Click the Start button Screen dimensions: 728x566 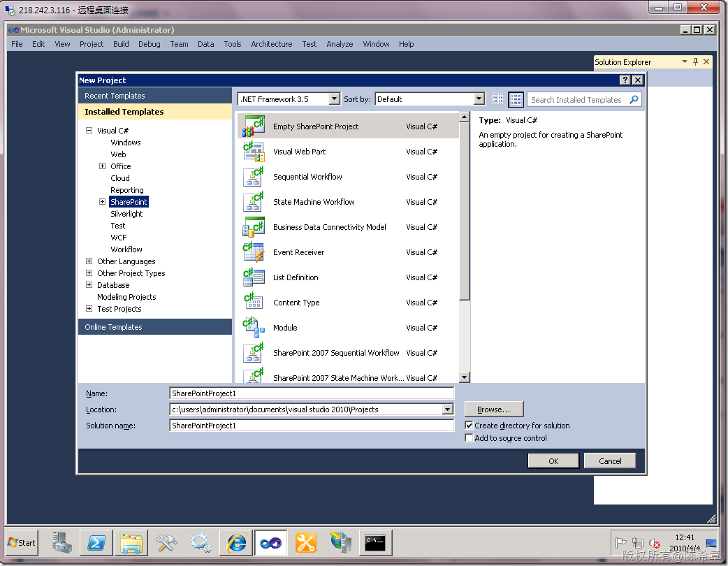[22, 542]
